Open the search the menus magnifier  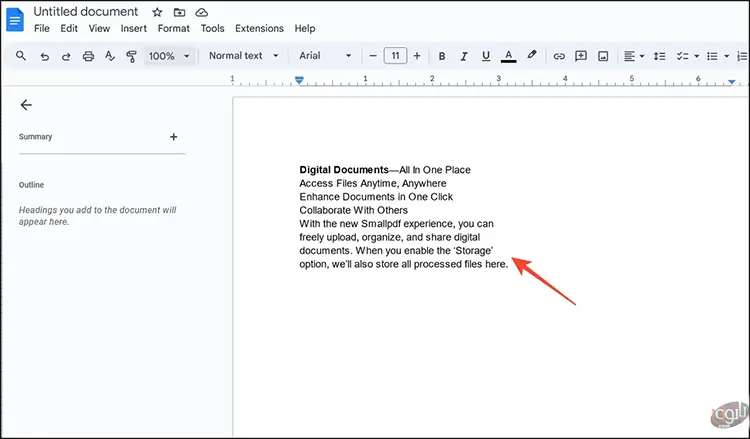click(x=21, y=56)
